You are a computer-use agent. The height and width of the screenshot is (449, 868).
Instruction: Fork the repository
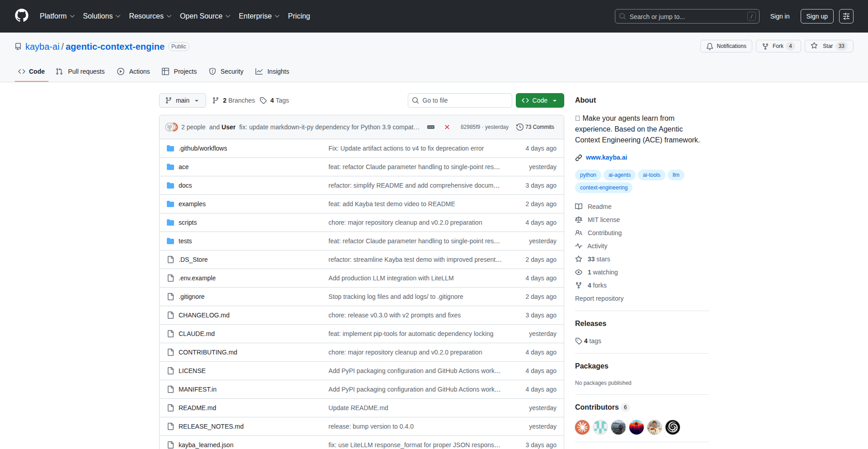(778, 46)
